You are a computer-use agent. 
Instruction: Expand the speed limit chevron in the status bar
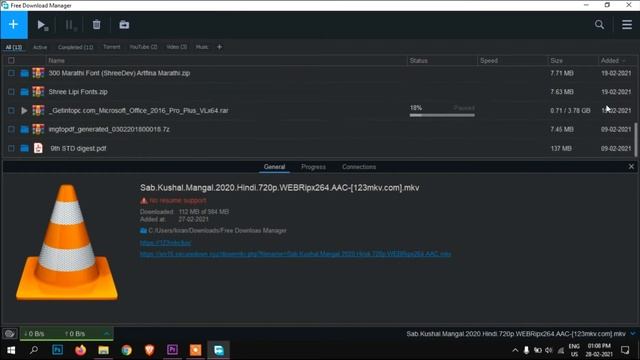click(x=107, y=333)
